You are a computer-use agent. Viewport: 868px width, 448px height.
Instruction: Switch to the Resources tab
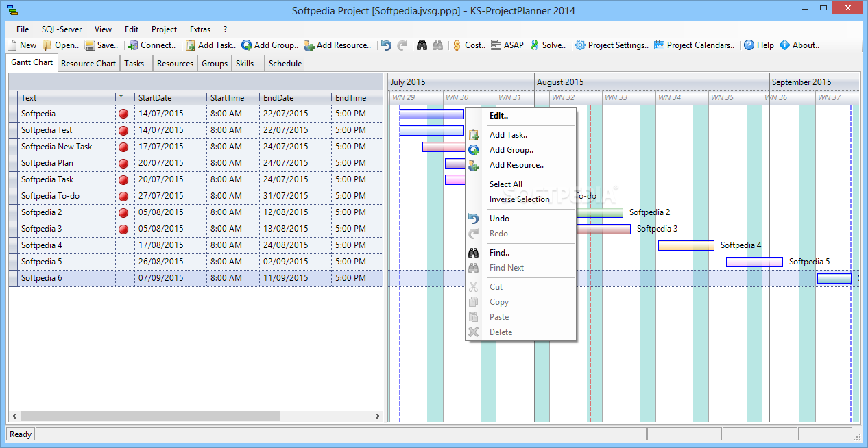pyautogui.click(x=175, y=64)
